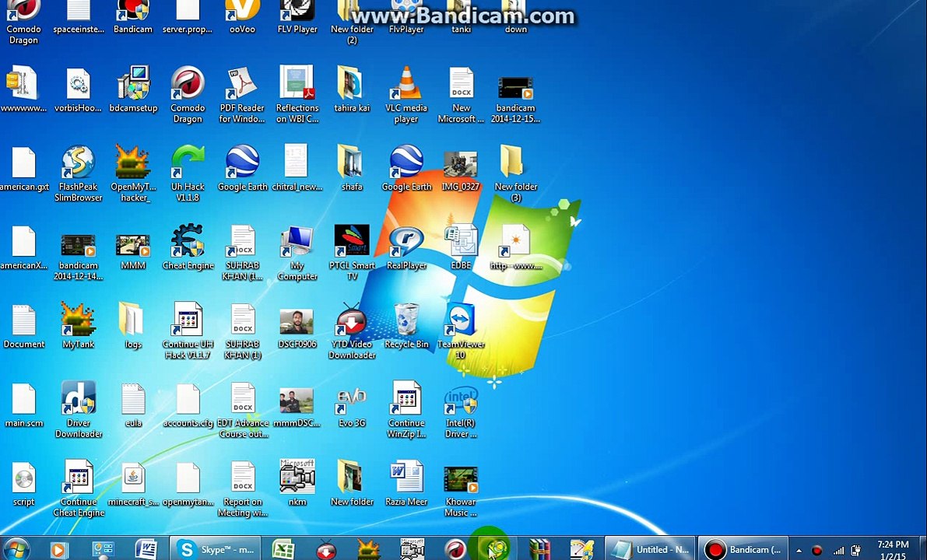Open the chitral_new... document
This screenshot has width=927, height=560.
tap(297, 168)
